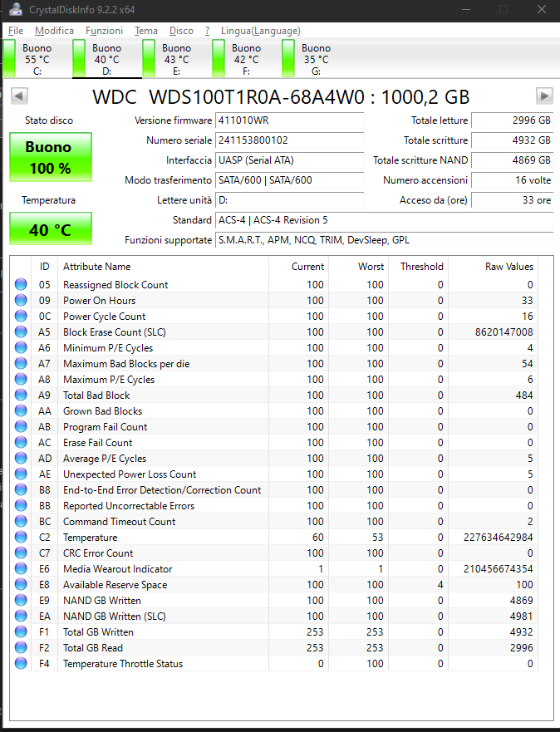The width and height of the screenshot is (560, 732).
Task: Click status icon of Power Cycle Count
Action: (21, 316)
